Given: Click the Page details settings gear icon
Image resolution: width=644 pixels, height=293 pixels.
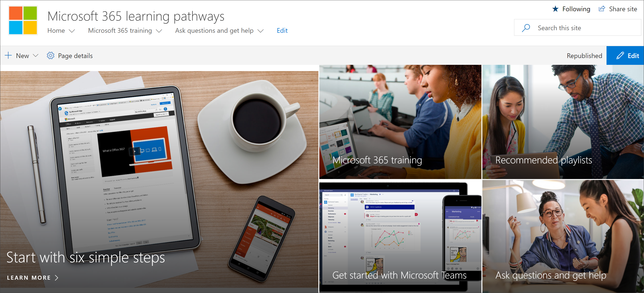Looking at the screenshot, I should (50, 55).
